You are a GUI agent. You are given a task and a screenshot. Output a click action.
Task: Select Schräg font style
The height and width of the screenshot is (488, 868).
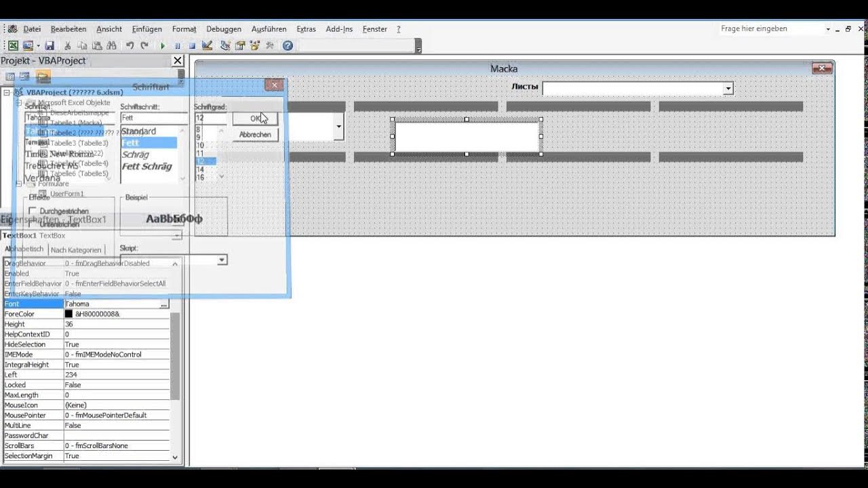coord(135,155)
